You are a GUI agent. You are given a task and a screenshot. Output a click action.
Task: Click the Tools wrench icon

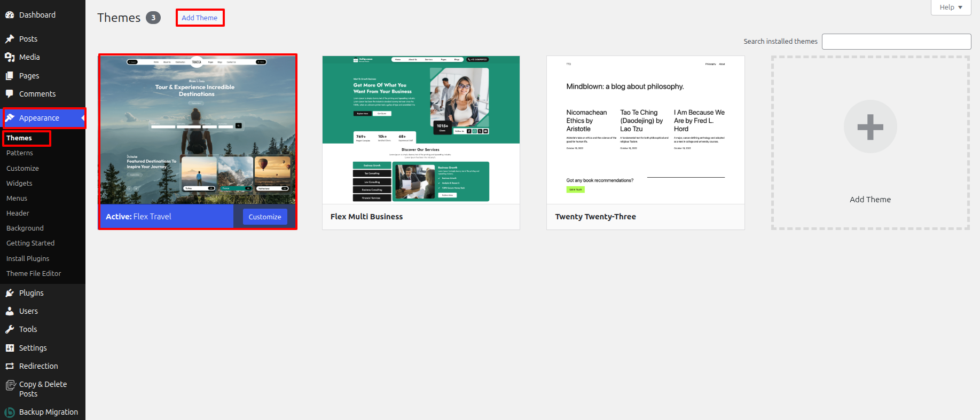(10, 329)
